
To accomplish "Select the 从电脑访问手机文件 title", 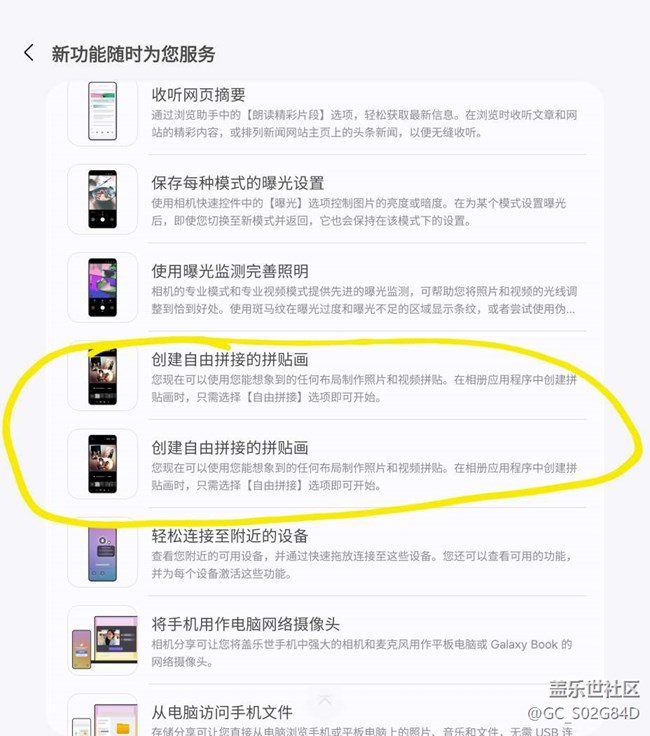I will [222, 713].
